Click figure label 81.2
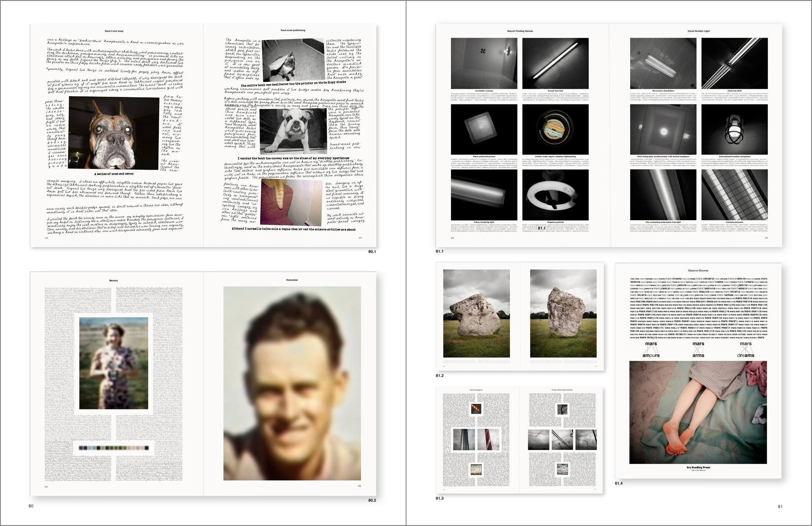Viewport: 812px width, 526px height. [x=439, y=376]
